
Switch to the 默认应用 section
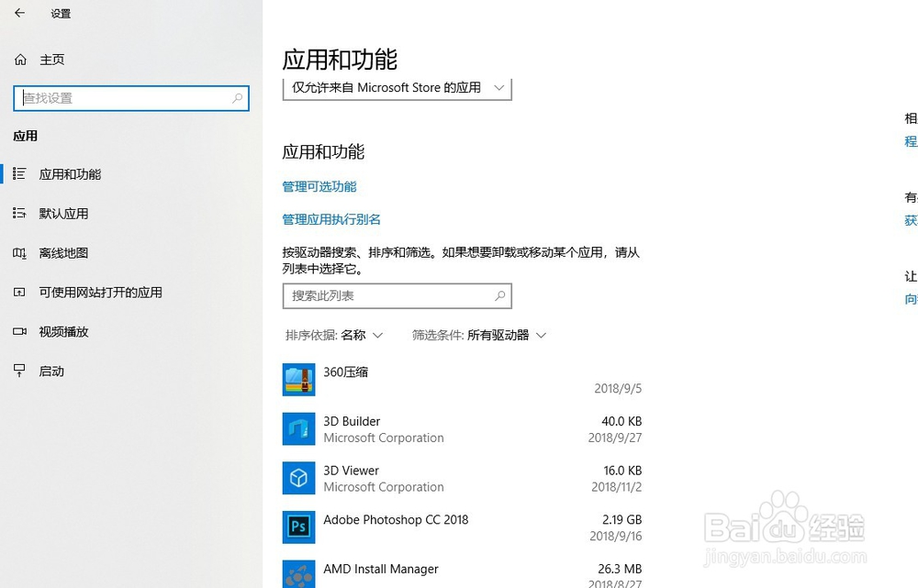(x=62, y=213)
